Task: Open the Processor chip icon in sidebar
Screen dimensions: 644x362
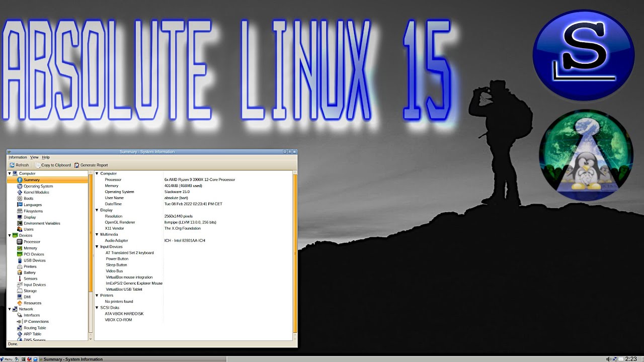Action: point(20,242)
